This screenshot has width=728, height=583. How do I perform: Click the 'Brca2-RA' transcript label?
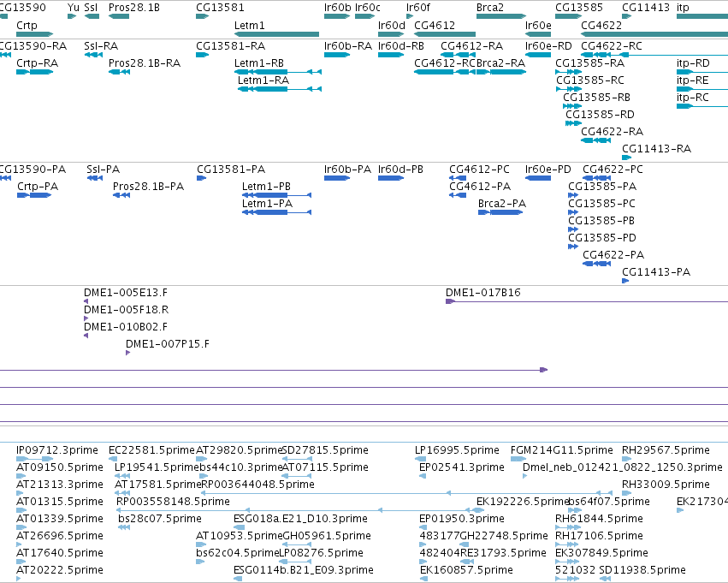[x=501, y=63]
